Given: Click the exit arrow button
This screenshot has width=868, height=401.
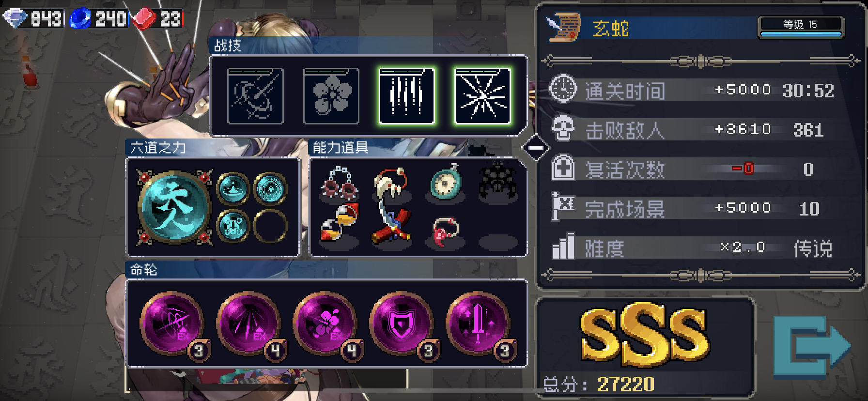Looking at the screenshot, I should (x=812, y=346).
